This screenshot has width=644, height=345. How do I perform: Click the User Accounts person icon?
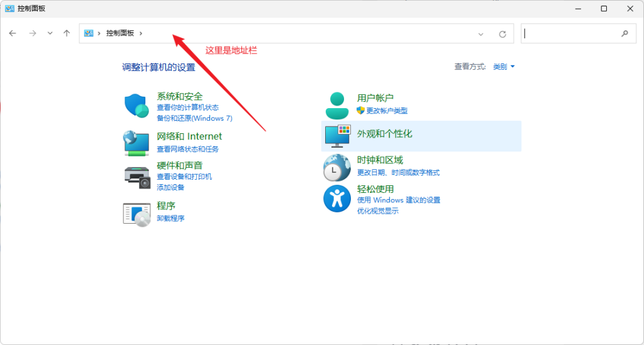337,106
